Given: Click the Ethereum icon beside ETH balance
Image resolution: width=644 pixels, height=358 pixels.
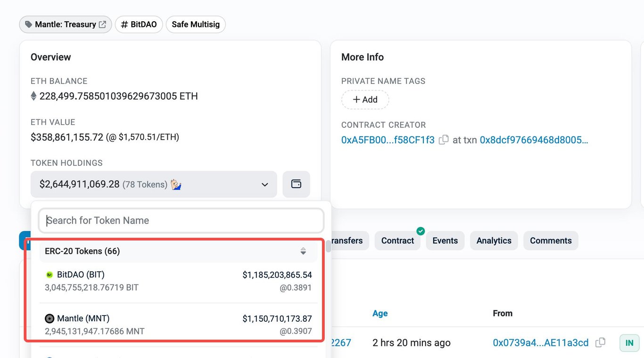Looking at the screenshot, I should pos(33,96).
